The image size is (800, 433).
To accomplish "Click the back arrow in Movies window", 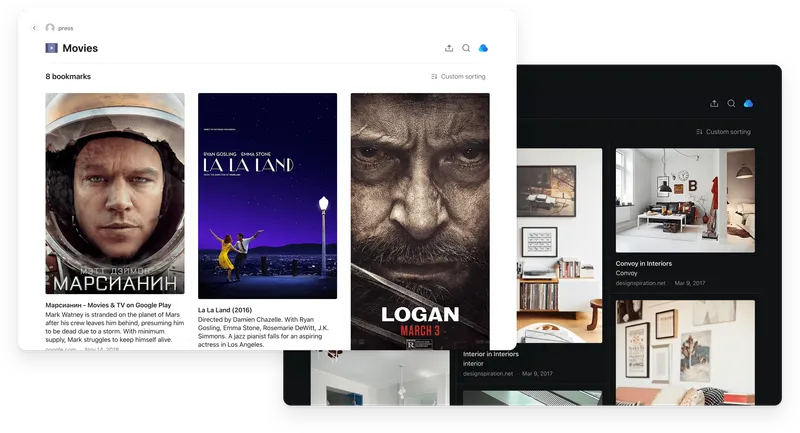I will (x=34, y=28).
